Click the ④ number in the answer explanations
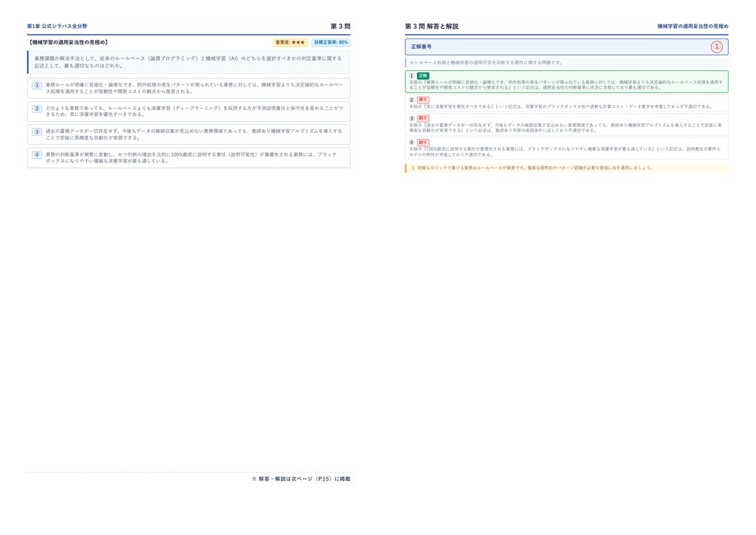This screenshot has height=535, width=756. (x=411, y=143)
